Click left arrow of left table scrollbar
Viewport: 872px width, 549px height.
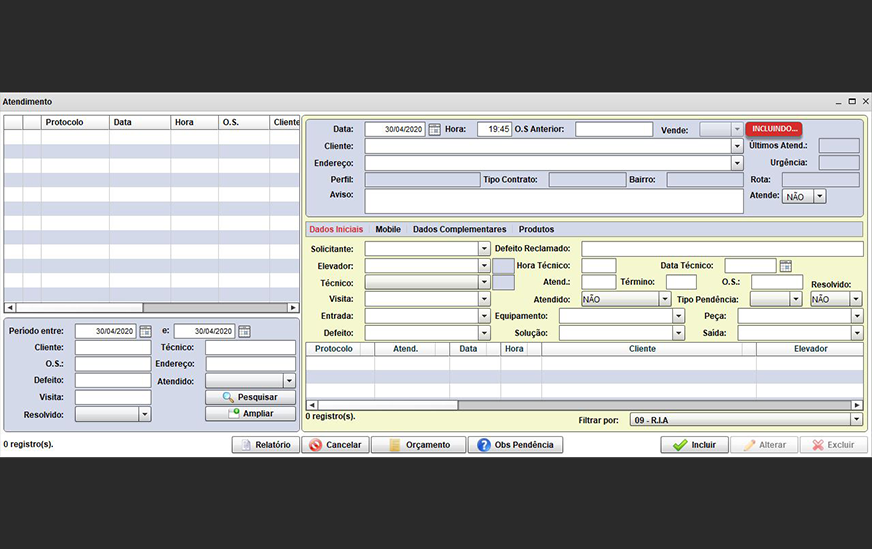pyautogui.click(x=10, y=308)
